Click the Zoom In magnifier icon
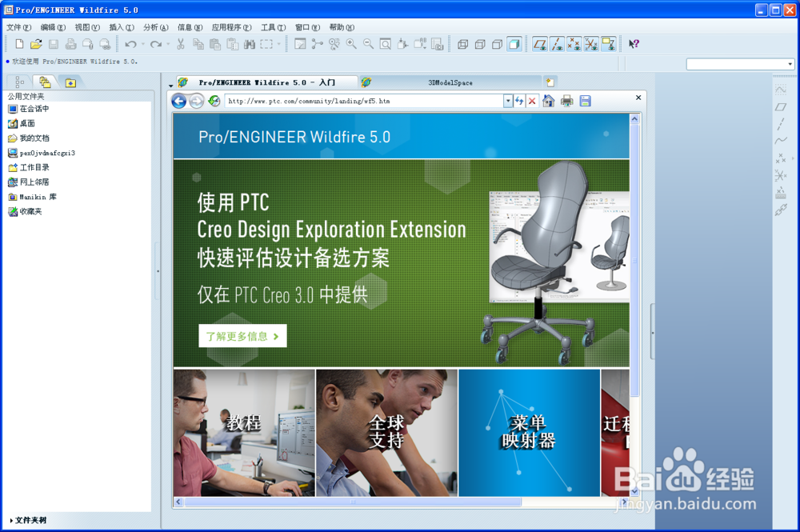 (351, 44)
